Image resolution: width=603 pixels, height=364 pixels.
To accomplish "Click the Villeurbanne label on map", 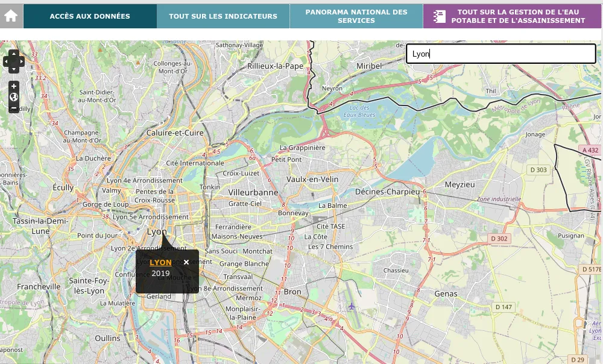I will point(253,192).
